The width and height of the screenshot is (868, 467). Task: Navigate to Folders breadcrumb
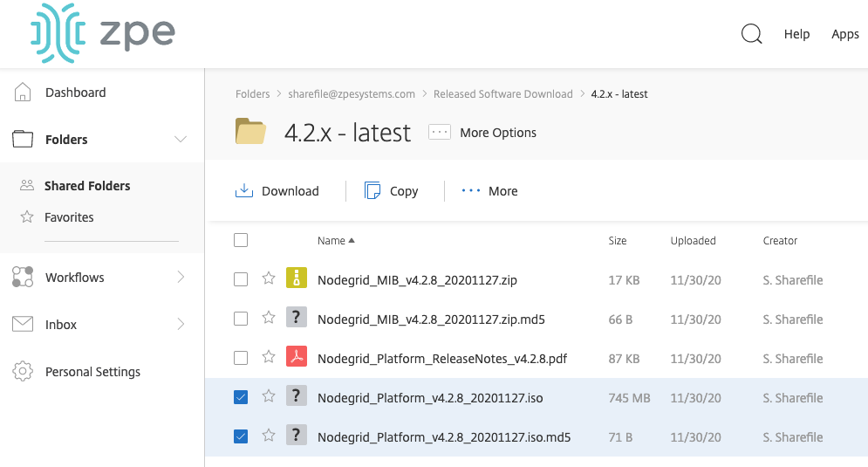pyautogui.click(x=252, y=94)
